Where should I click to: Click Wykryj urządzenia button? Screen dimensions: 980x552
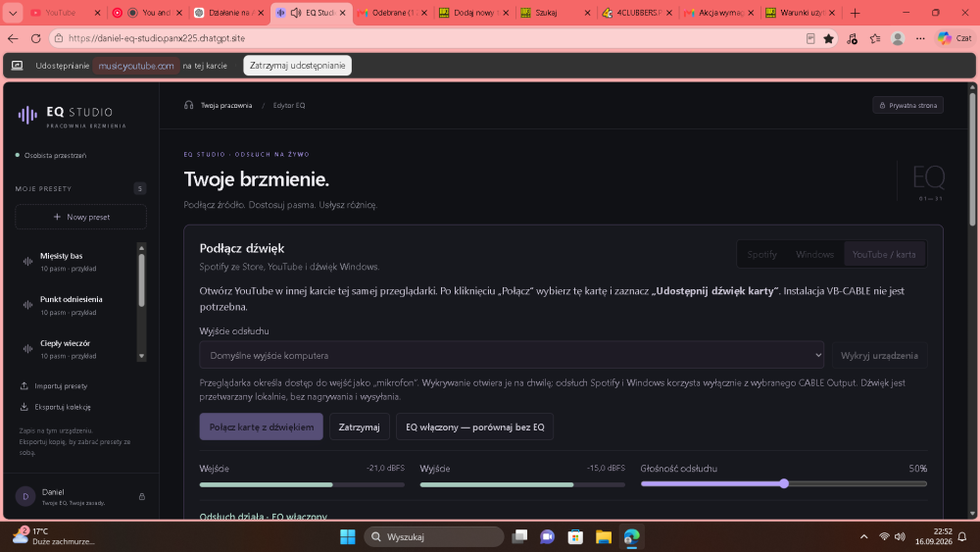click(879, 355)
